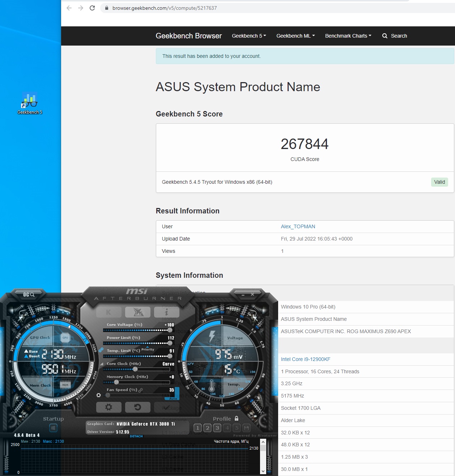Load Afterburner profile 3

[217, 428]
